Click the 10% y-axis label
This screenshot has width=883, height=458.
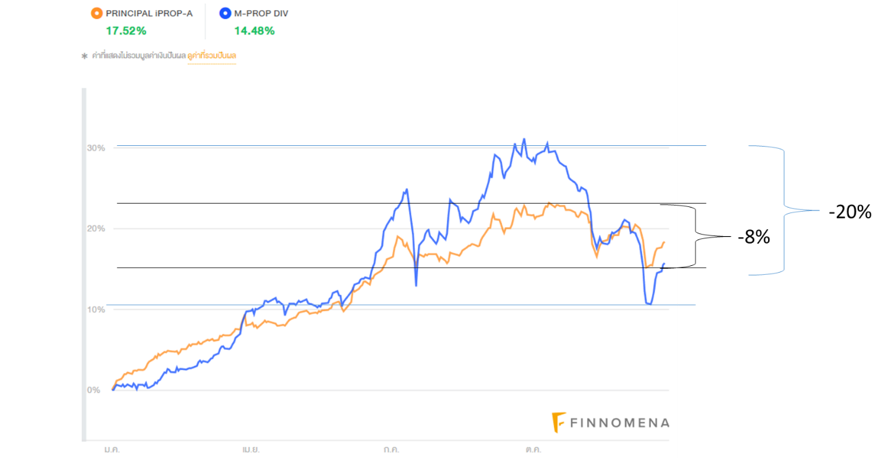[x=96, y=310]
